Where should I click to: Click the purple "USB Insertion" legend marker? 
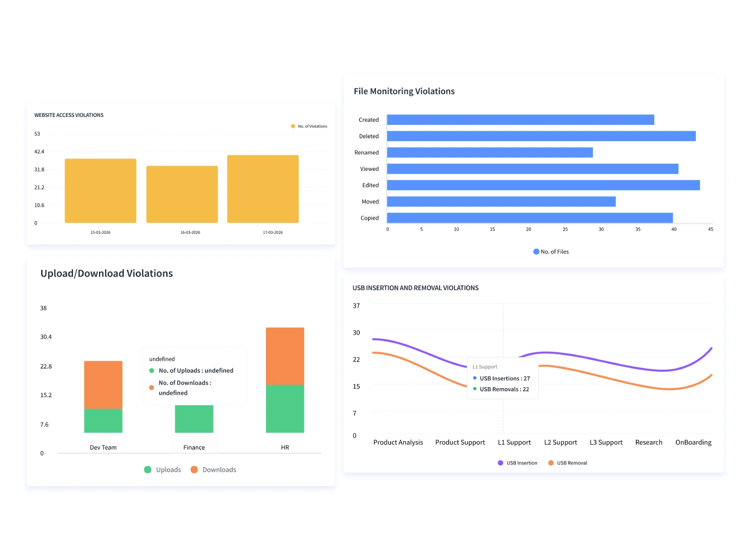coord(500,463)
